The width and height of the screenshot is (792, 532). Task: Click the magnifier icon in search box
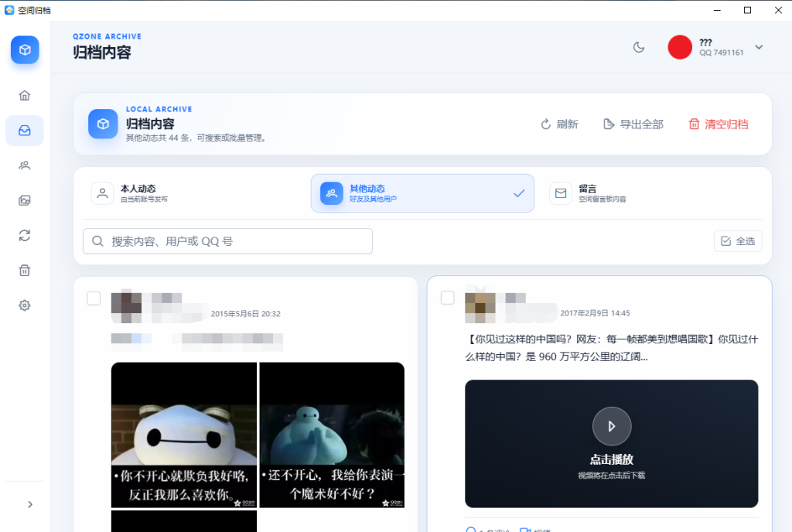pos(97,241)
